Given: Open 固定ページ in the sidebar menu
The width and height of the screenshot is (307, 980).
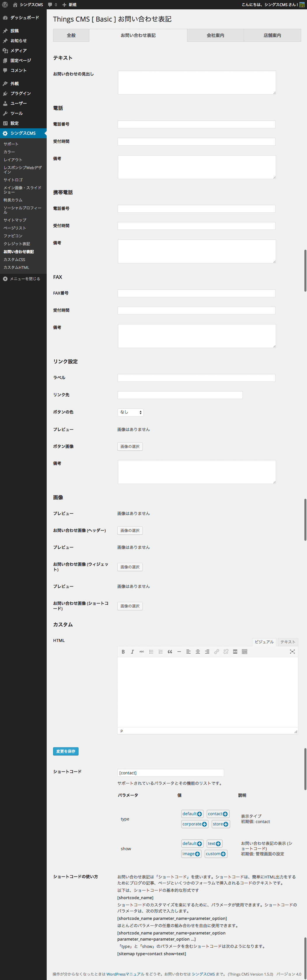Looking at the screenshot, I should point(23,60).
